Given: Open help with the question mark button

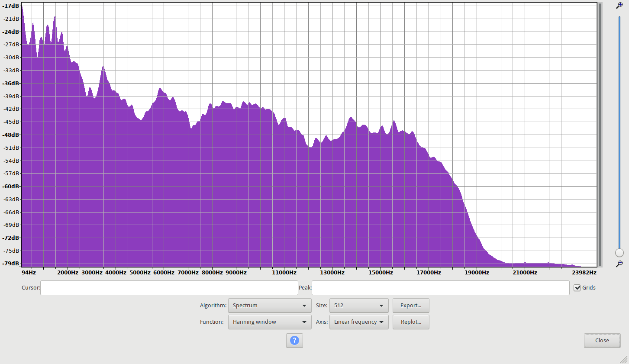Looking at the screenshot, I should [294, 341].
